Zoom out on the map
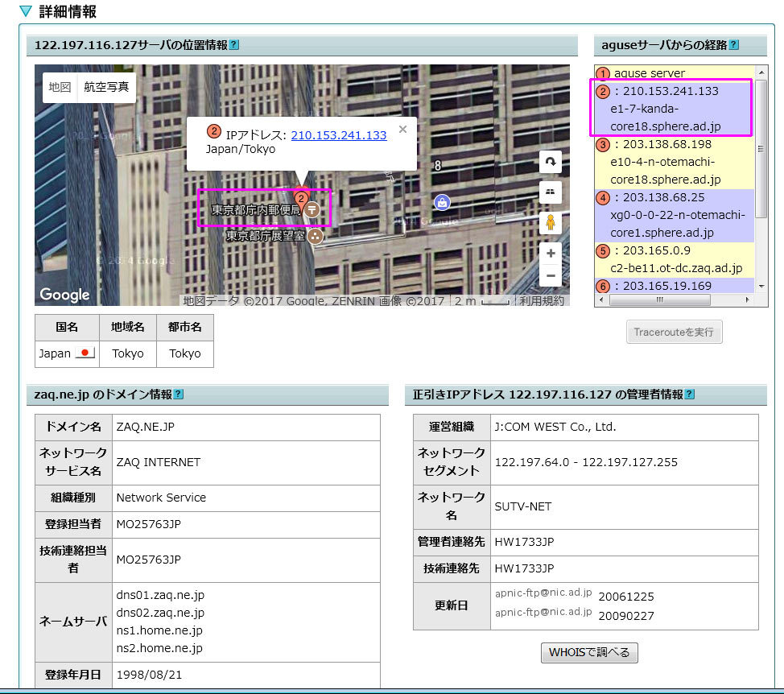 (551, 275)
